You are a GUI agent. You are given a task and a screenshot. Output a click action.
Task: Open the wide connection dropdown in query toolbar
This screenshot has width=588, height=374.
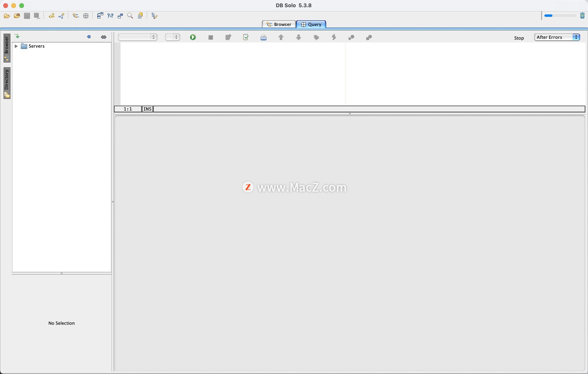(x=138, y=37)
